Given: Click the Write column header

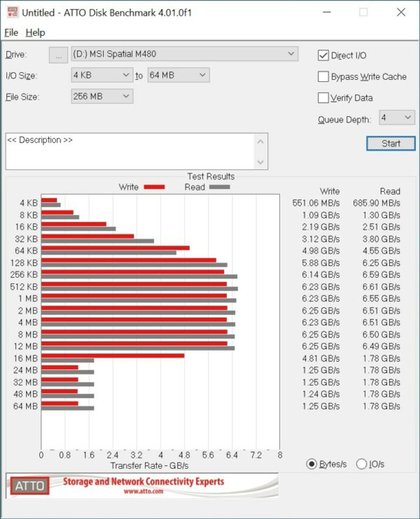Looking at the screenshot, I should (x=330, y=191).
